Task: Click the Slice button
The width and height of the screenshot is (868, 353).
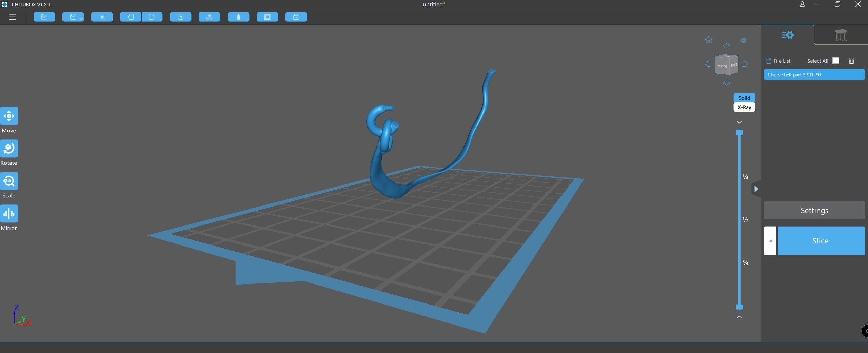Action: click(821, 241)
